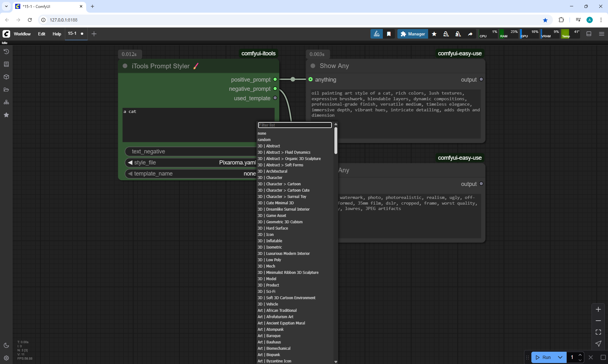This screenshot has width=608, height=364.
Task: Open the queue history sidebar icon
Action: (x=6, y=52)
